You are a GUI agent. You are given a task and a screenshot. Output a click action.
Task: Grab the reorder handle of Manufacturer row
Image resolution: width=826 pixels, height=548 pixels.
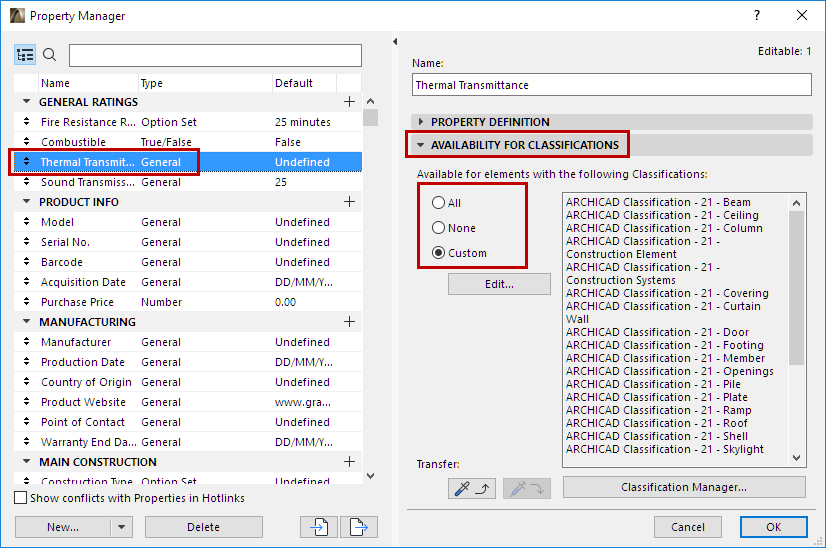[26, 342]
